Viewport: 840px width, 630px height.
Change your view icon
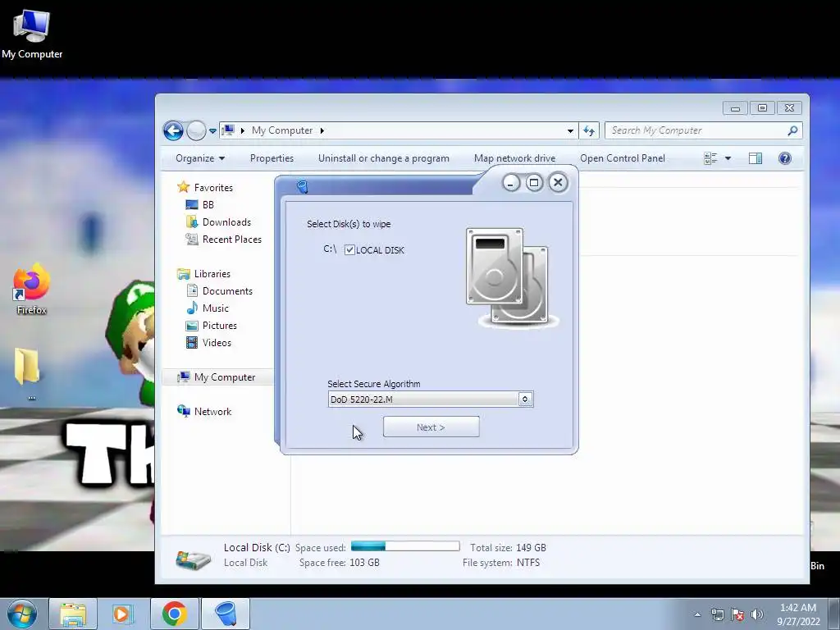point(710,158)
